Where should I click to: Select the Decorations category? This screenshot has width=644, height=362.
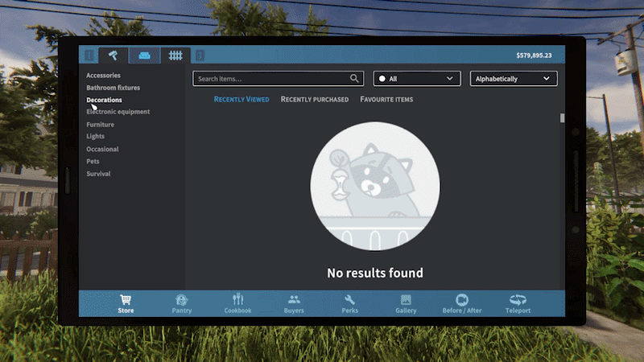(x=104, y=100)
